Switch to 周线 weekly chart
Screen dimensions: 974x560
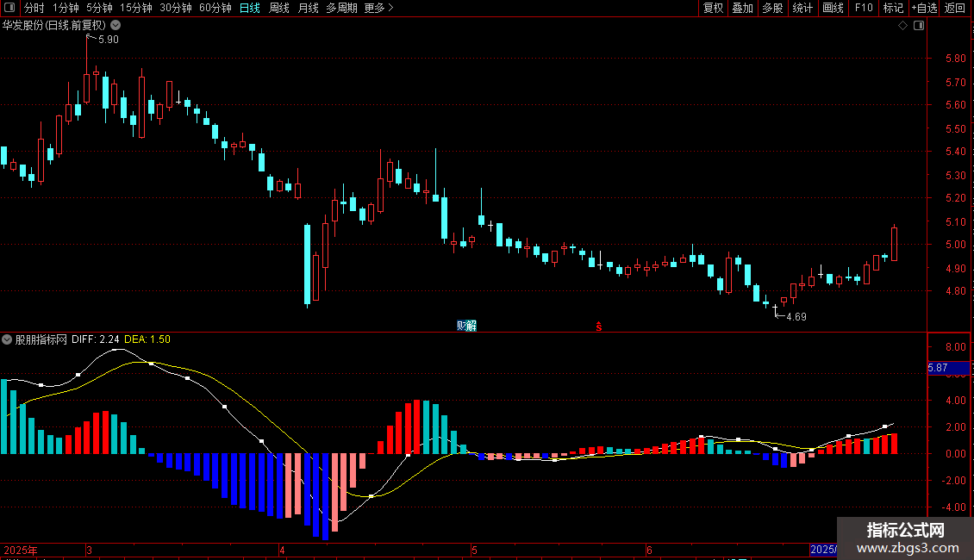(x=279, y=8)
